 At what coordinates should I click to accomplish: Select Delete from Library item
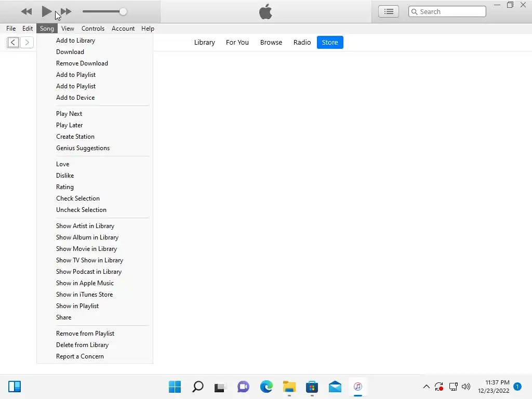95,345
